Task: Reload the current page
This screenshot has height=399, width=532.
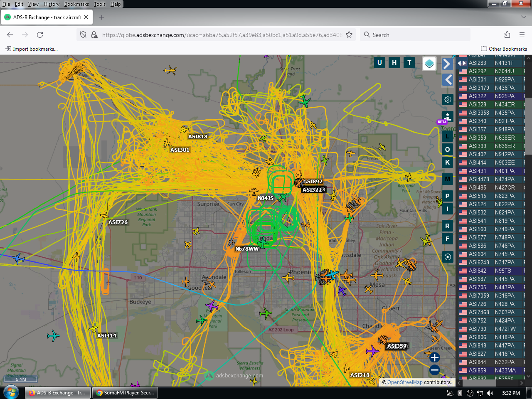Action: click(x=40, y=35)
